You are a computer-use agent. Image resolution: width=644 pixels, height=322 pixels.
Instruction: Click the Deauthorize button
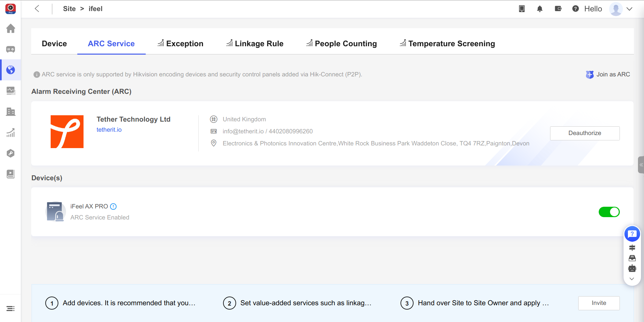click(x=585, y=133)
